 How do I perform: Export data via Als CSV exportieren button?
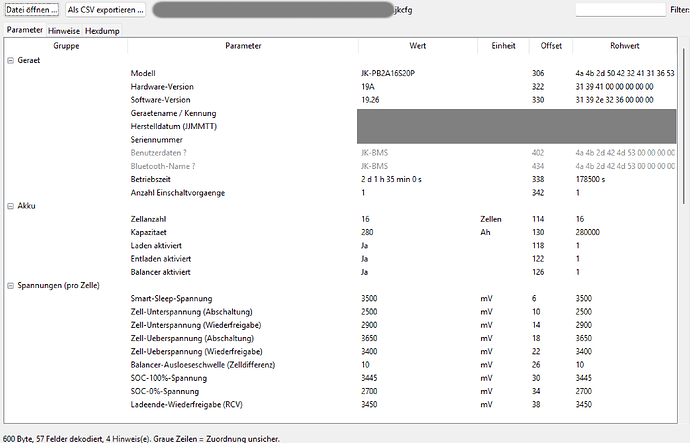[106, 9]
